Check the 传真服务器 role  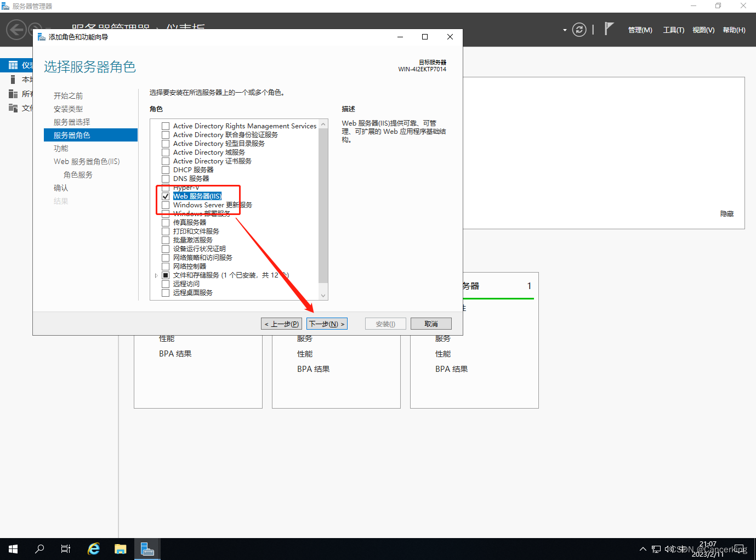pyautogui.click(x=166, y=223)
